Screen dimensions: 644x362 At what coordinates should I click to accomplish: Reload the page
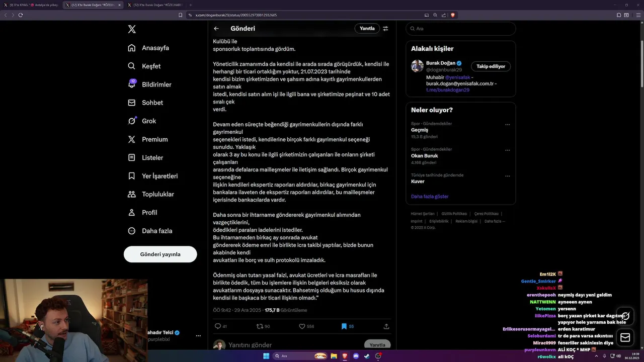tap(21, 15)
